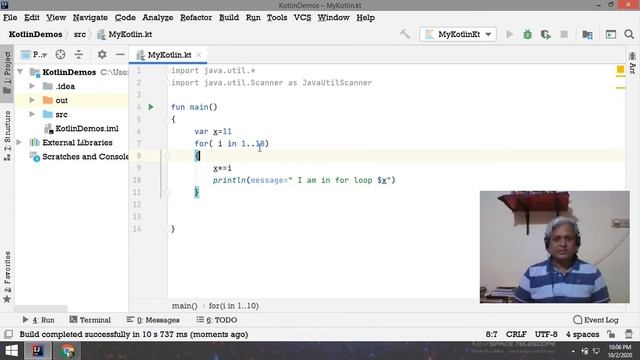Toggle the Structure side tool window
The image size is (640, 360).
(x=7, y=136)
